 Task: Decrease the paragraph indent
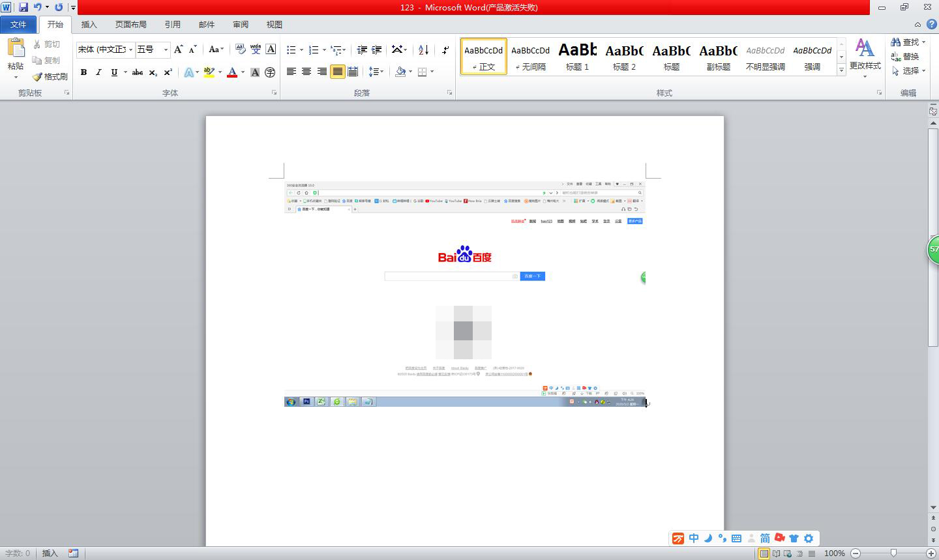(362, 50)
